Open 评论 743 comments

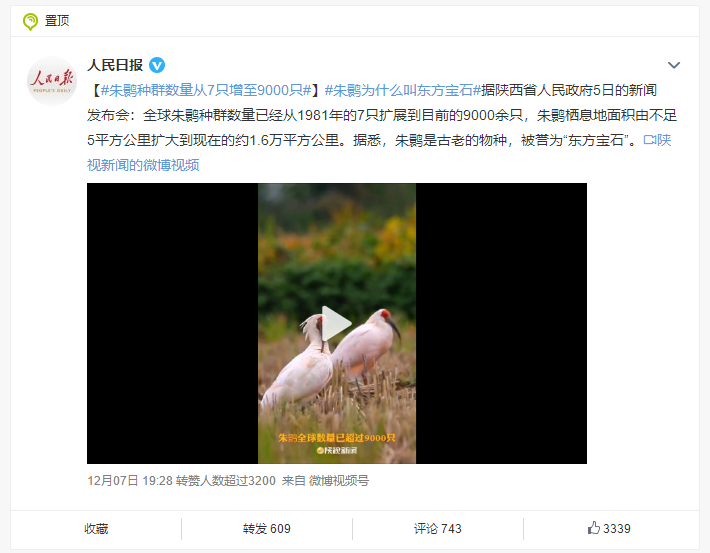tap(437, 529)
